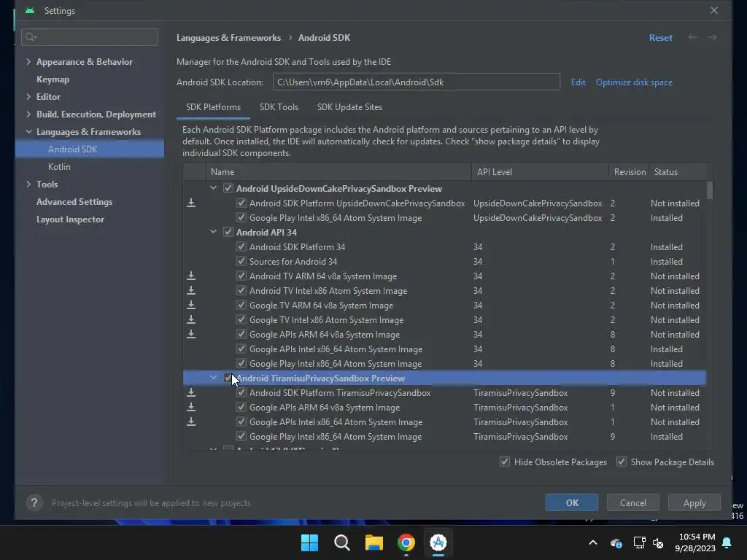
Task: Click download icon for Android SDK Platform TiramisuPrivacySandbox
Action: tap(191, 393)
